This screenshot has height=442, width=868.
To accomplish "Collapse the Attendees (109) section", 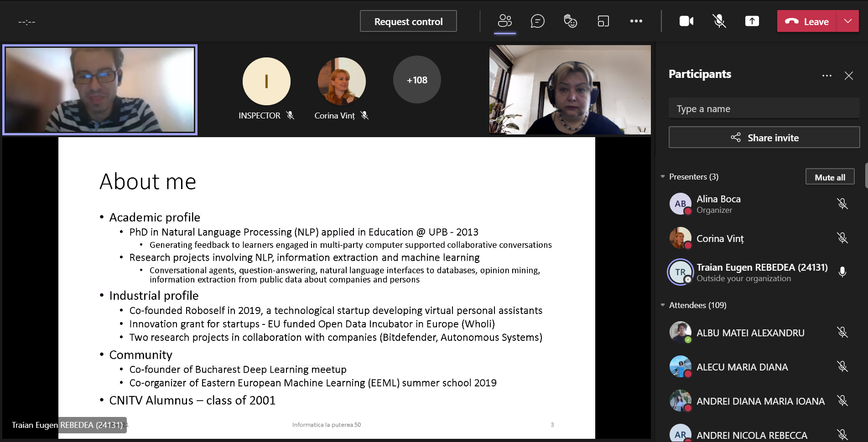I will [x=663, y=305].
